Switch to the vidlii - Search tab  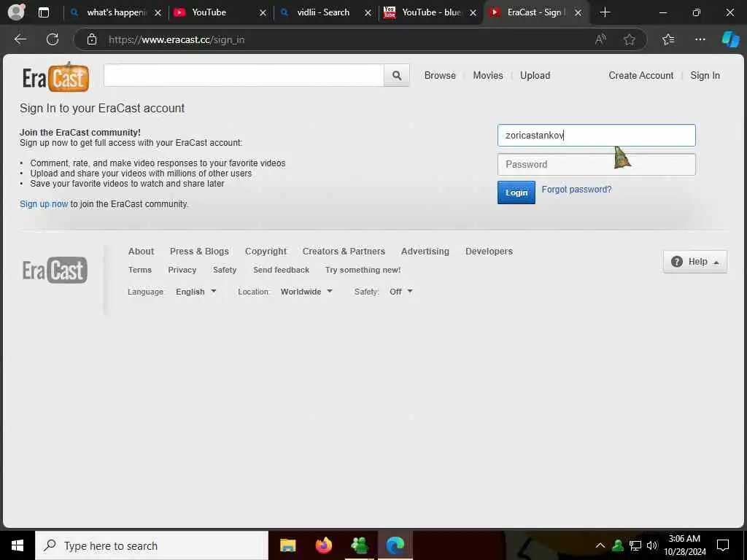pos(326,12)
